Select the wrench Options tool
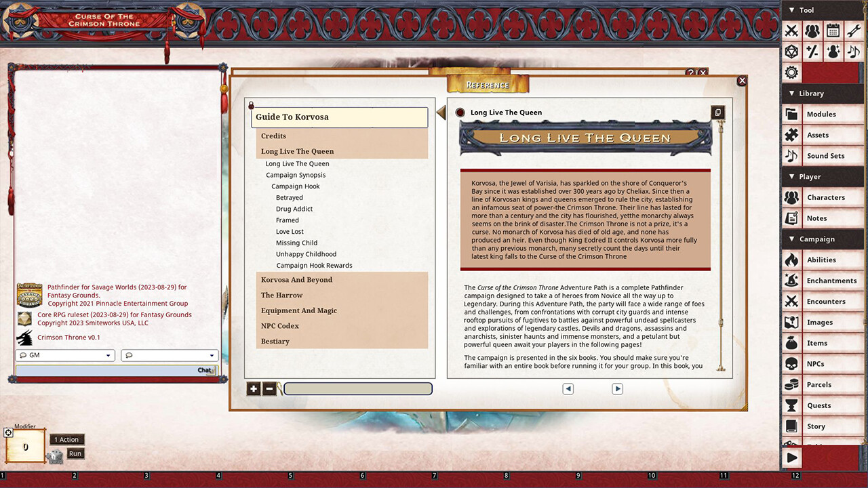 coord(853,30)
